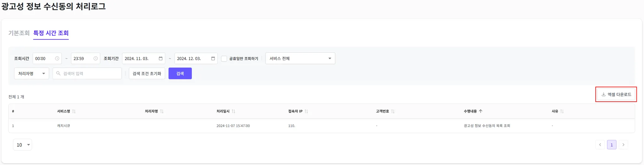The image size is (644, 165).
Task: Focus the 검색어 입력 search field
Action: 90,74
